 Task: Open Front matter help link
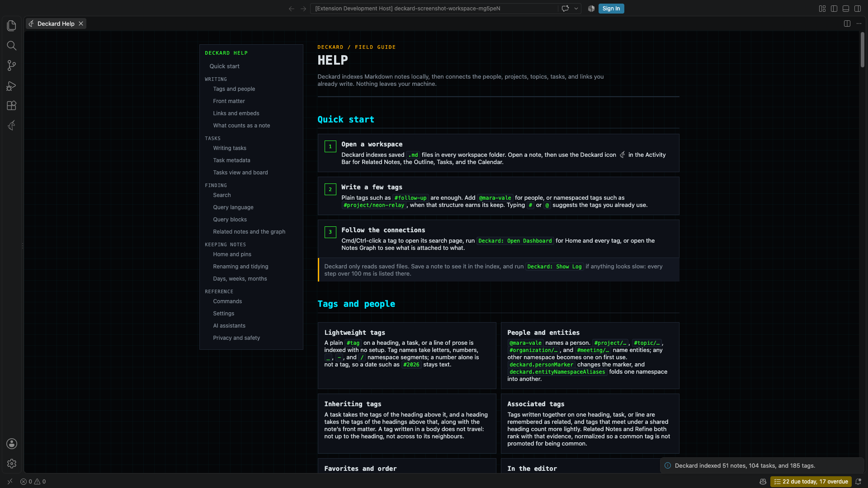pos(229,101)
